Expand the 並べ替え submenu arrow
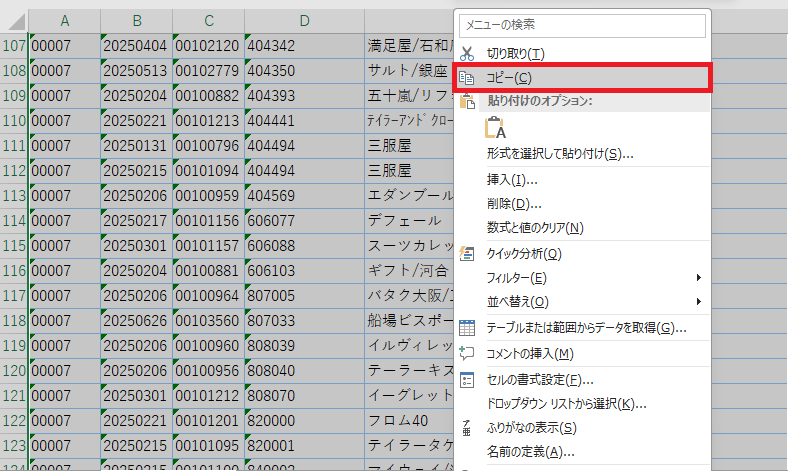Screen dimensions: 788x471 click(x=698, y=302)
